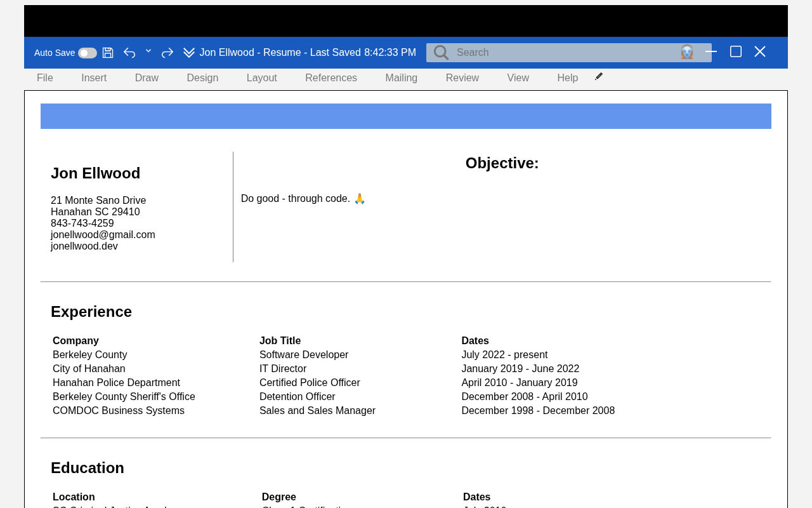The height and width of the screenshot is (508, 812).
Task: Switch to the Mailing tab
Action: click(x=402, y=78)
